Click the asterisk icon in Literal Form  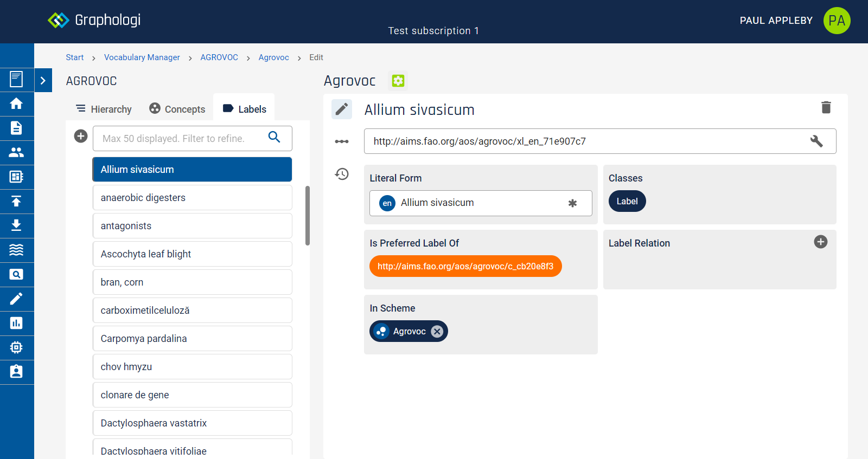[572, 203]
